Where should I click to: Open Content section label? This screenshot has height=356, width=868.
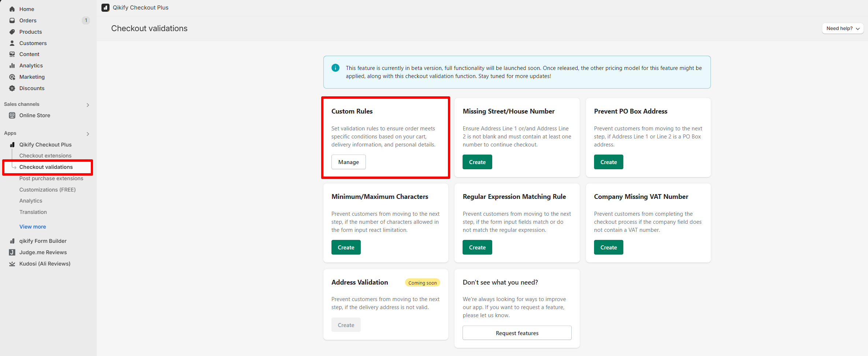[29, 54]
